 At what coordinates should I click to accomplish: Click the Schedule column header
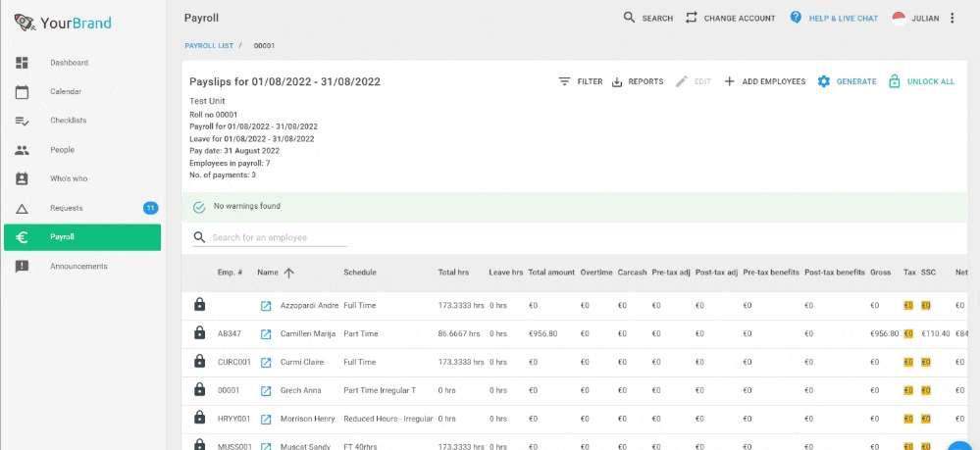360,273
